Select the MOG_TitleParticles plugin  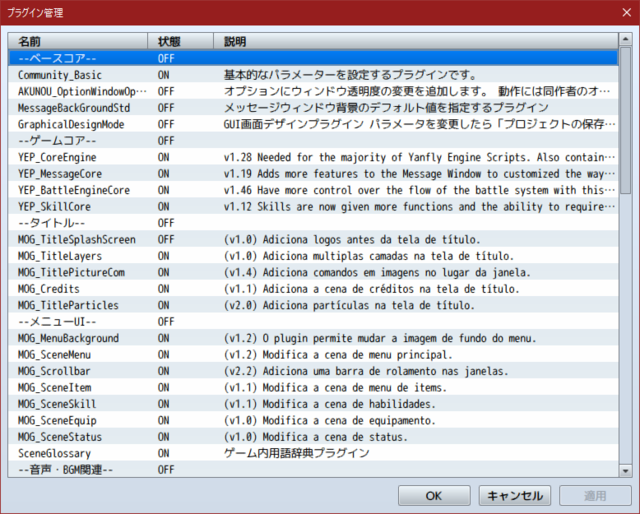313,305
